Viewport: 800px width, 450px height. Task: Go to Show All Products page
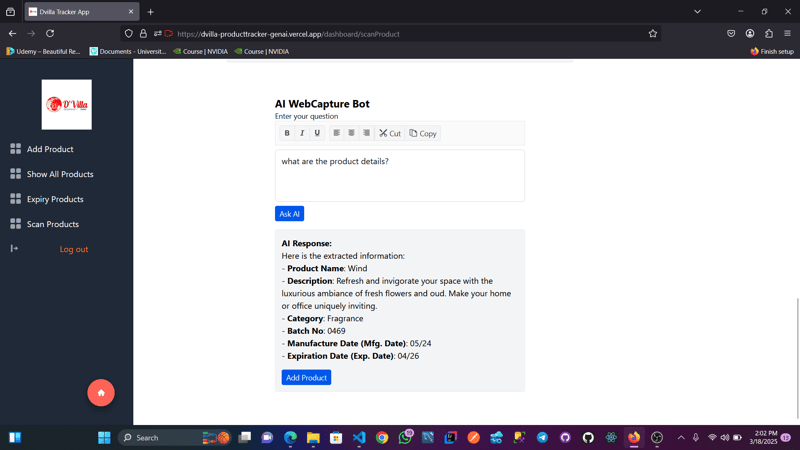click(60, 174)
